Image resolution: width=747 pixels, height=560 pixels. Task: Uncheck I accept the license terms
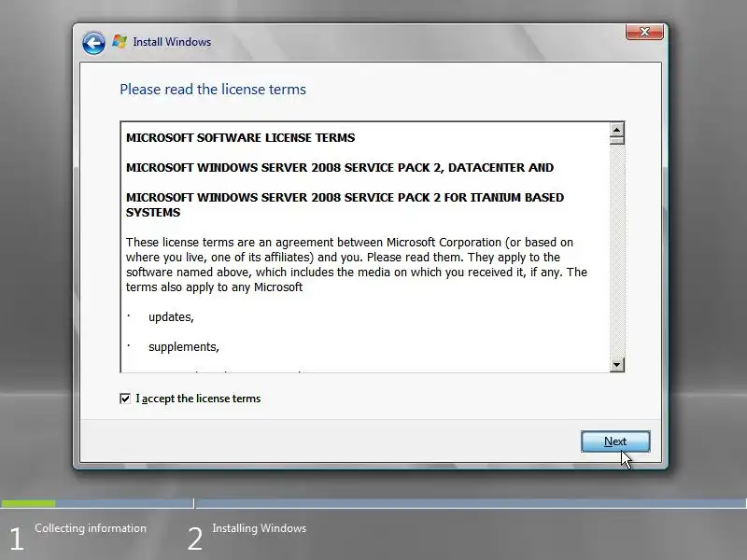click(125, 399)
